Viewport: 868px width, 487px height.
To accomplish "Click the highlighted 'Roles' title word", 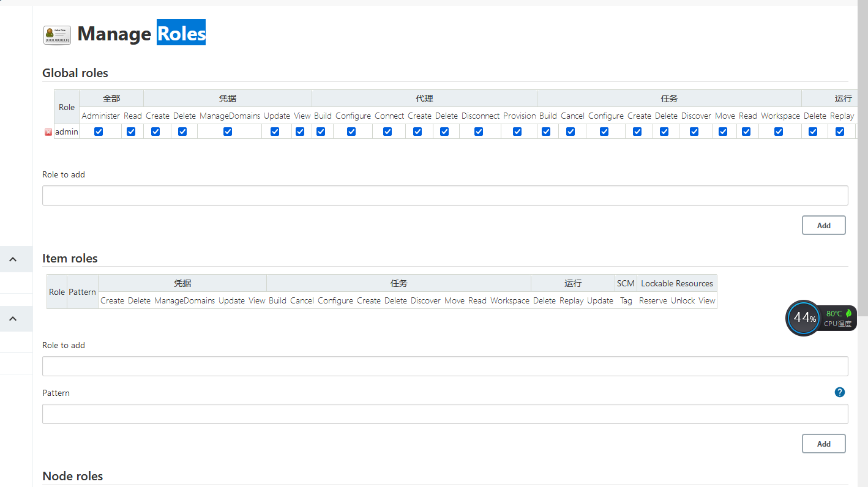I will (x=181, y=34).
